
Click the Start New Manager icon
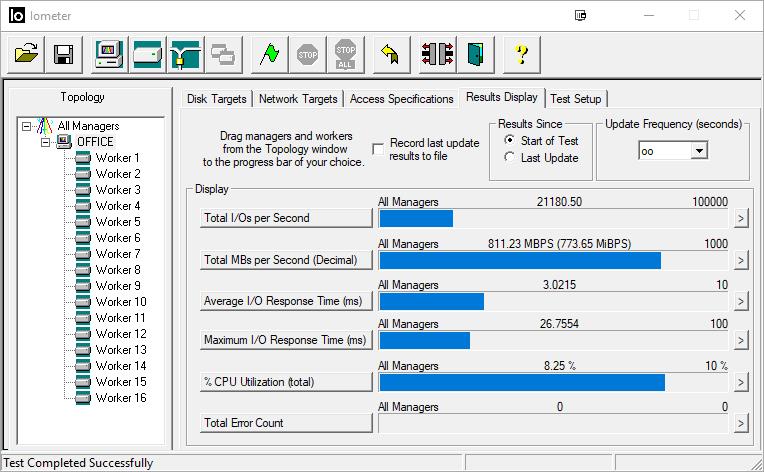click(109, 54)
